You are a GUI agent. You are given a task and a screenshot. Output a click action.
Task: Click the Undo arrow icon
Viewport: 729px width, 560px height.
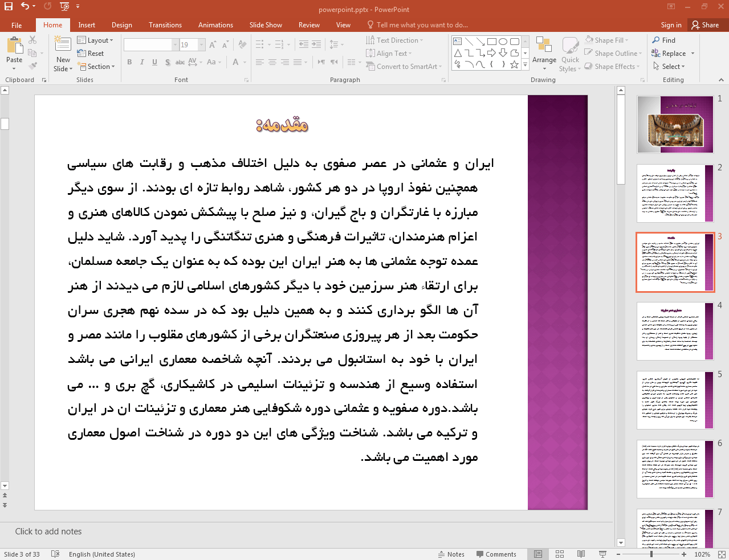[x=25, y=6]
